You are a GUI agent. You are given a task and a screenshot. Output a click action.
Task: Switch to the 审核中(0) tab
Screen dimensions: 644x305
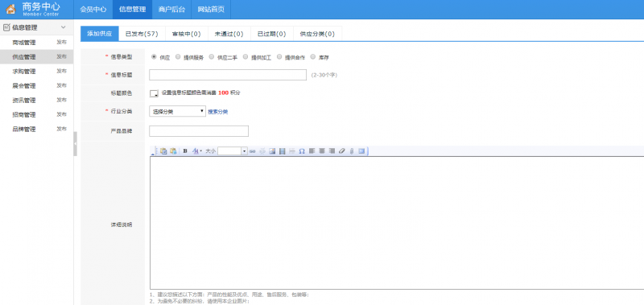tap(187, 34)
